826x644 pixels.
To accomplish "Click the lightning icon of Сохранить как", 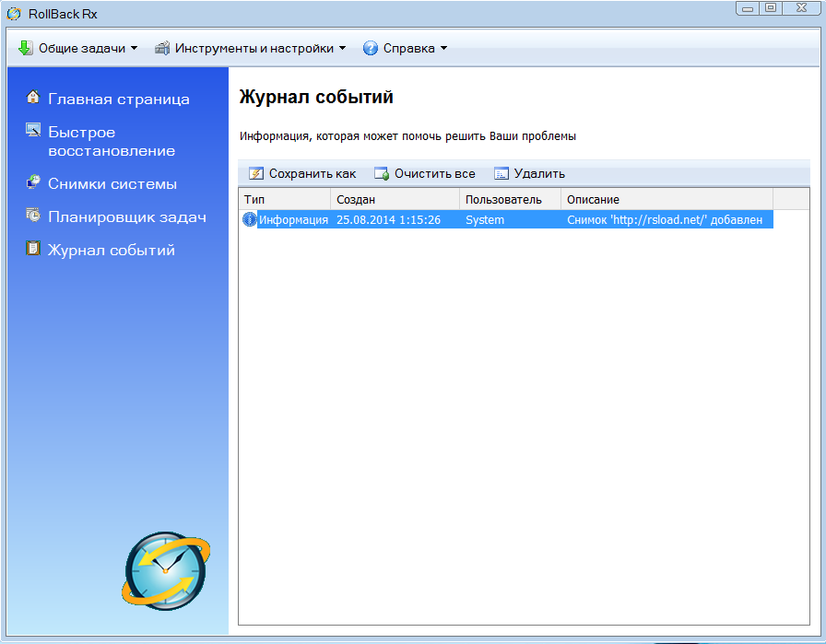I will click(x=256, y=173).
